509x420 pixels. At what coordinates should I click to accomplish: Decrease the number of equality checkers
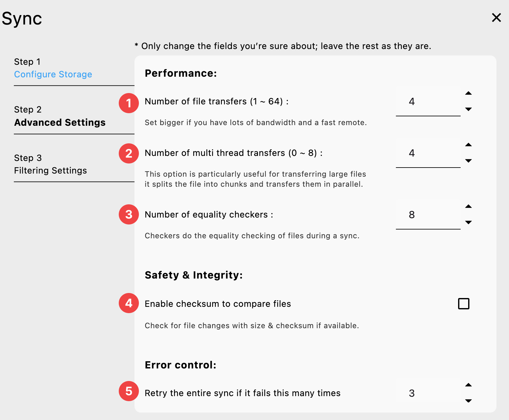468,223
